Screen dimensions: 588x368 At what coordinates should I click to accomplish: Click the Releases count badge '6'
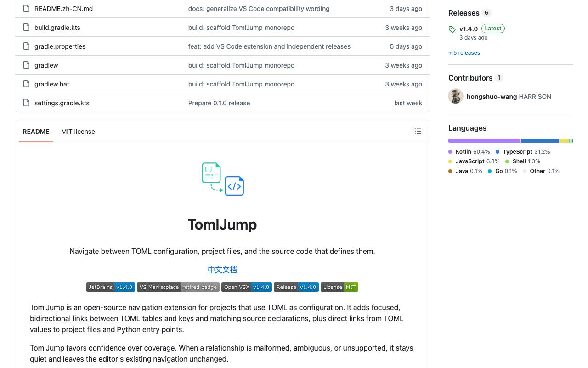point(486,13)
